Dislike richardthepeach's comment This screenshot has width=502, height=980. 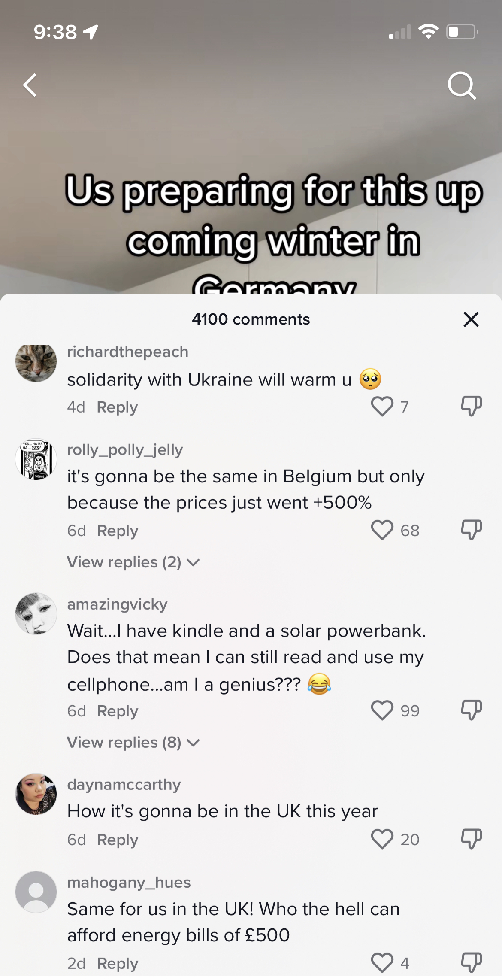pos(471,406)
